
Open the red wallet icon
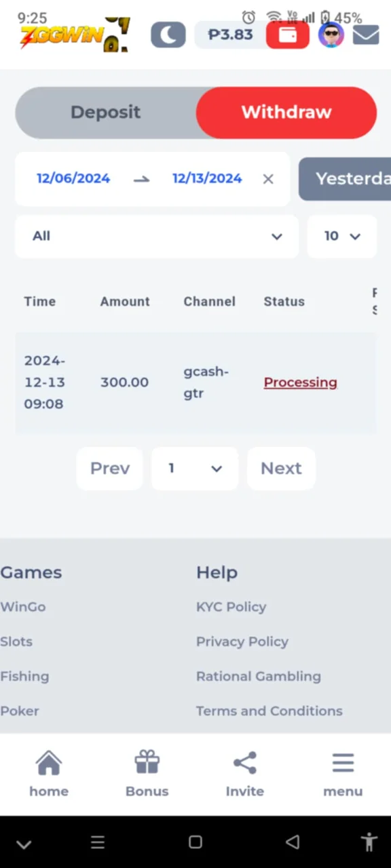point(288,35)
